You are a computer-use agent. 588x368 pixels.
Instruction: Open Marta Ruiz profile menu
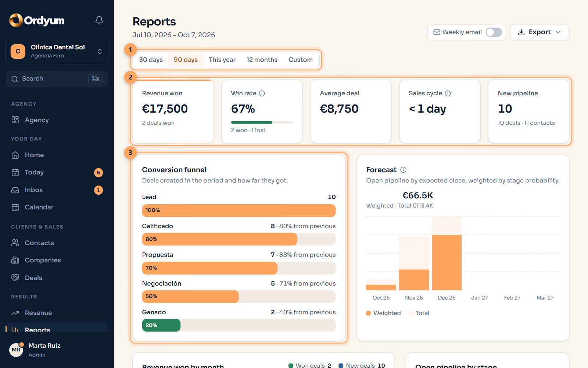click(x=57, y=350)
